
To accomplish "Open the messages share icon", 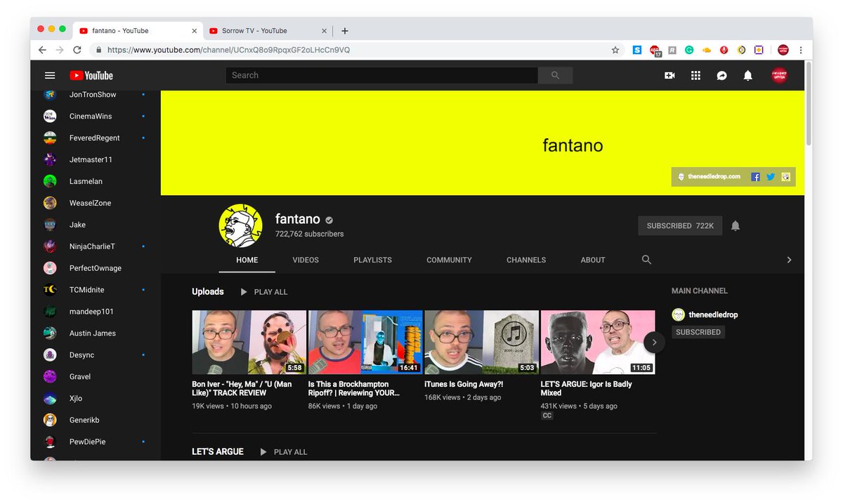I will pyautogui.click(x=721, y=75).
